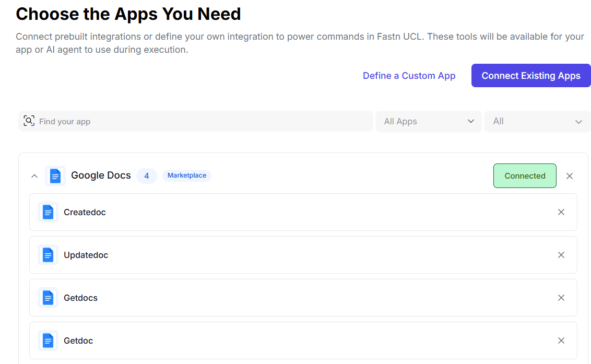Image resolution: width=591 pixels, height=364 pixels.
Task: Select the Getdoc row label
Action: [78, 340]
